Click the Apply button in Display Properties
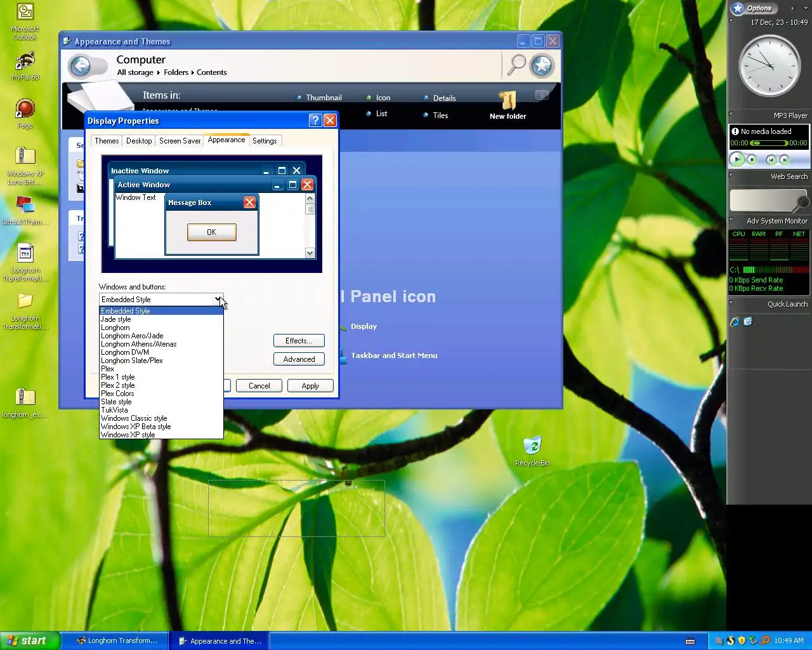 point(310,386)
